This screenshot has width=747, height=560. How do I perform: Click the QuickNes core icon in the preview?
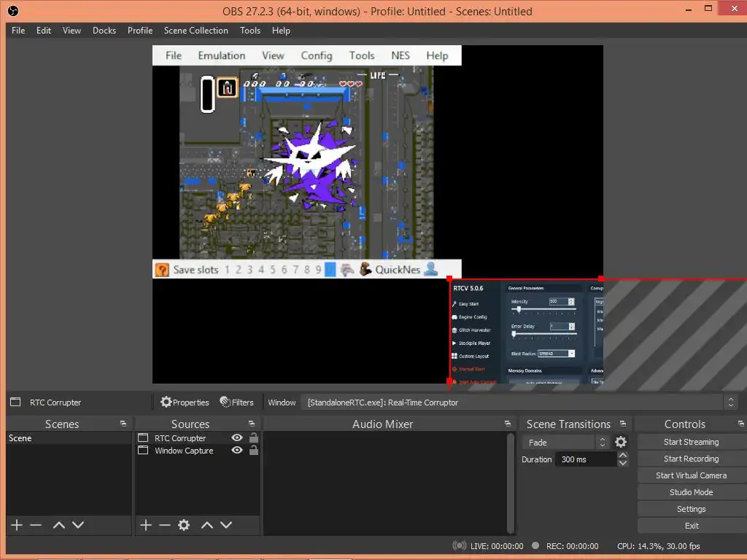365,270
